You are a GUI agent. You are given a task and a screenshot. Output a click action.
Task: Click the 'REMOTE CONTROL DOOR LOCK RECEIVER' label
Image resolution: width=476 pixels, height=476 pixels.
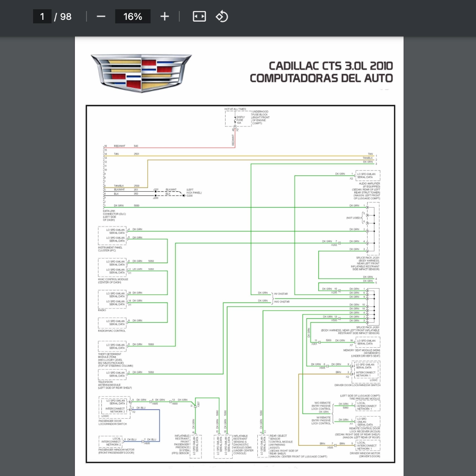(364, 430)
